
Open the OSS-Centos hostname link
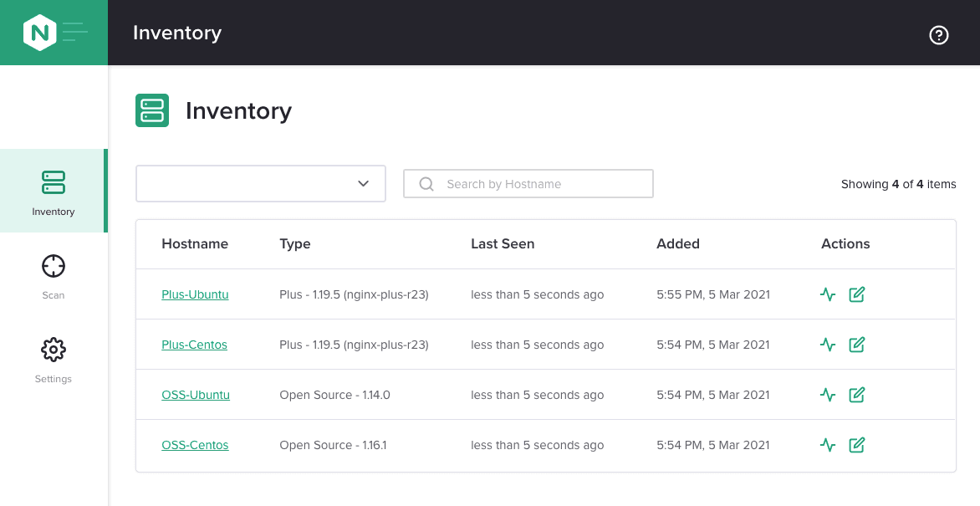pyautogui.click(x=195, y=445)
